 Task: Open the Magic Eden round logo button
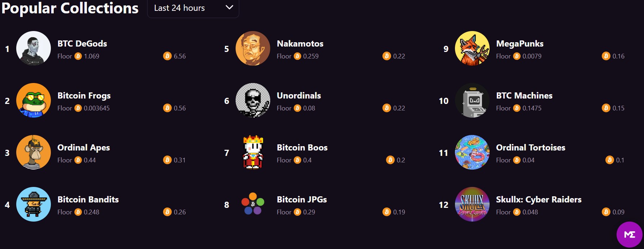tap(629, 235)
